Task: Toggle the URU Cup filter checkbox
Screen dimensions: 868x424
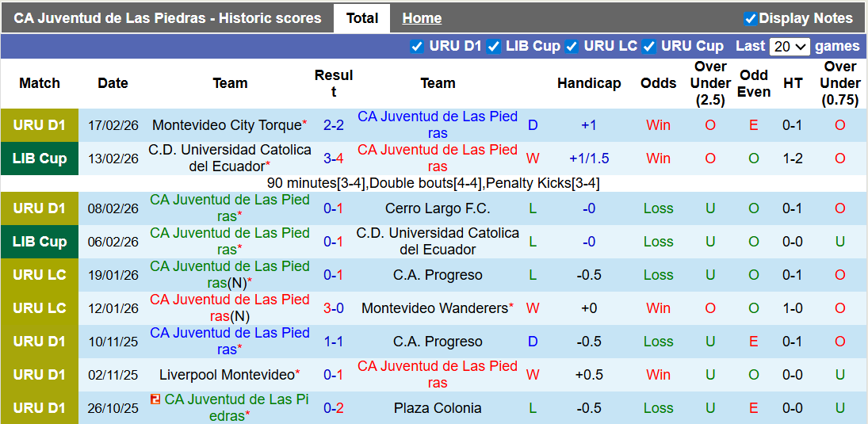Action: pos(649,46)
